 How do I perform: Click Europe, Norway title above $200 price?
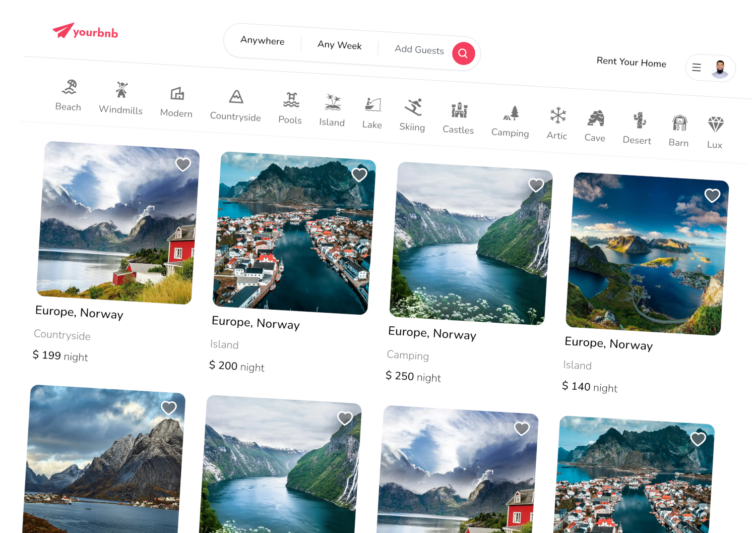point(256,323)
